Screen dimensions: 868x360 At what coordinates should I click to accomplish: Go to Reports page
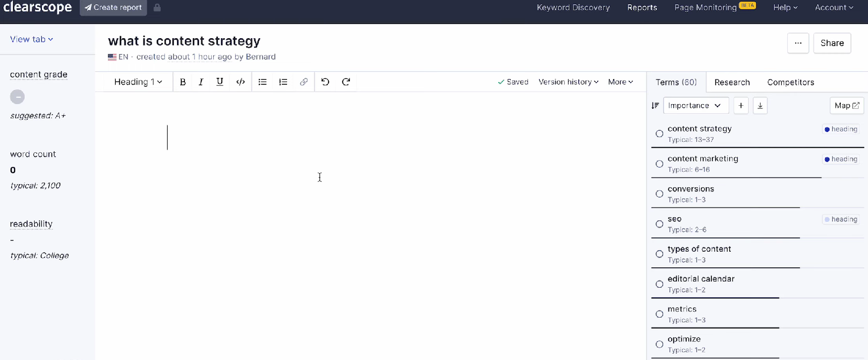click(x=642, y=8)
